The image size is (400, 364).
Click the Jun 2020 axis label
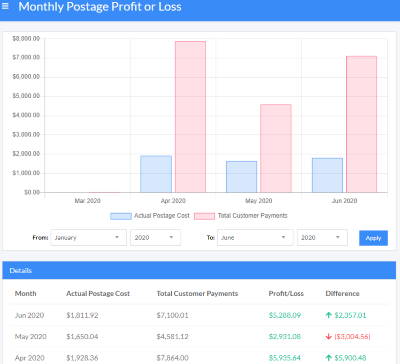(344, 201)
